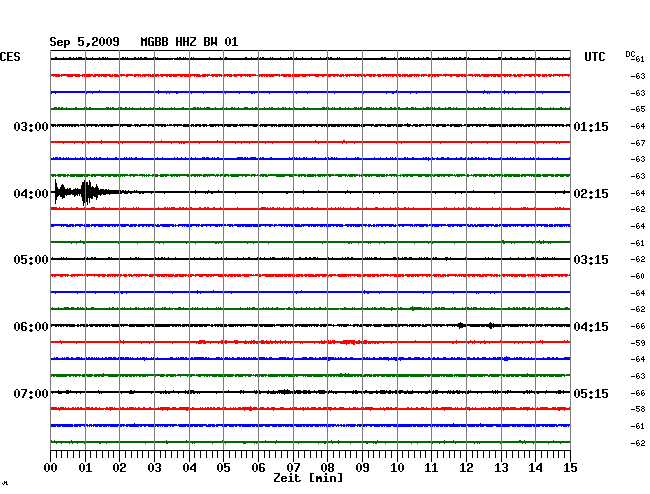
Task: Click the "Zeit [min]" axis title
Action: (x=308, y=478)
